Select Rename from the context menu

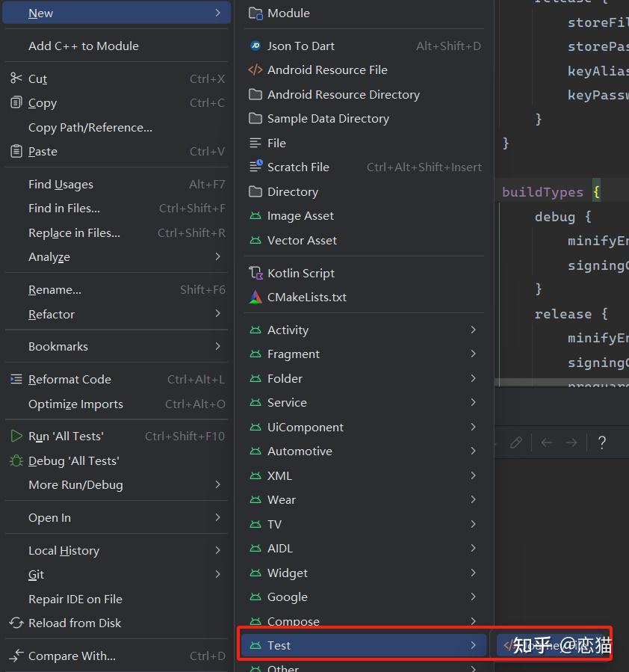[x=55, y=289]
